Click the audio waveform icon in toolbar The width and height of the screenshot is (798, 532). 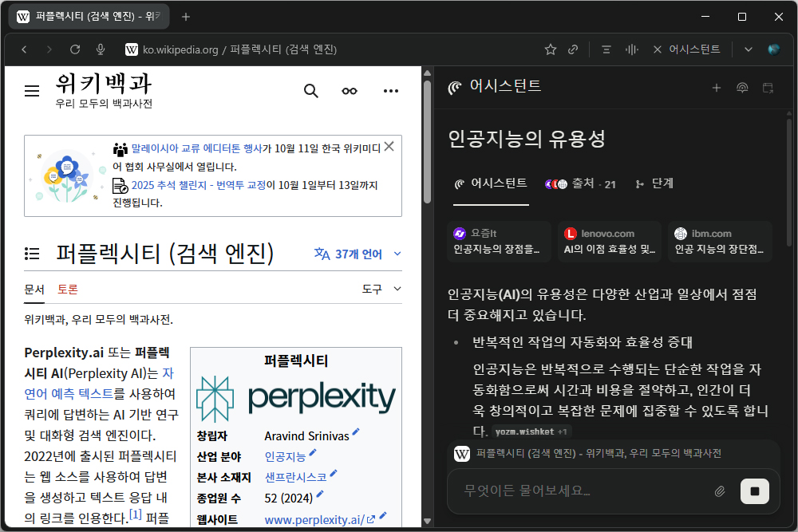(631, 49)
